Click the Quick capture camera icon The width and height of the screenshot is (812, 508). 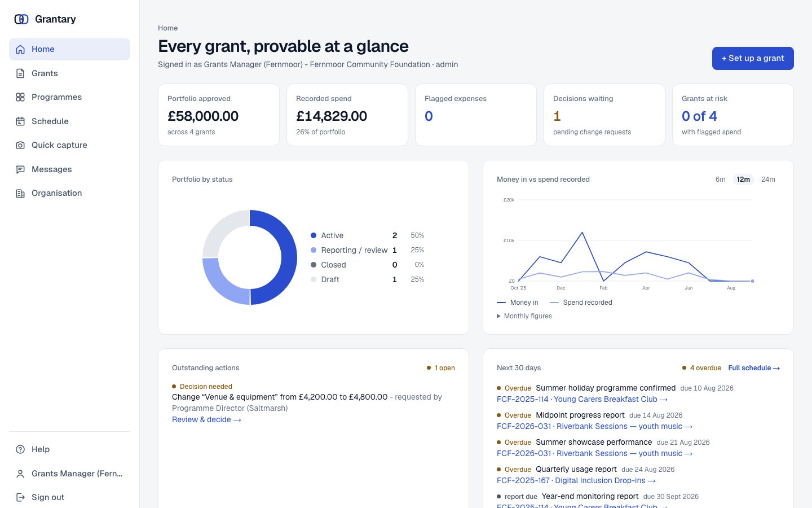[20, 145]
